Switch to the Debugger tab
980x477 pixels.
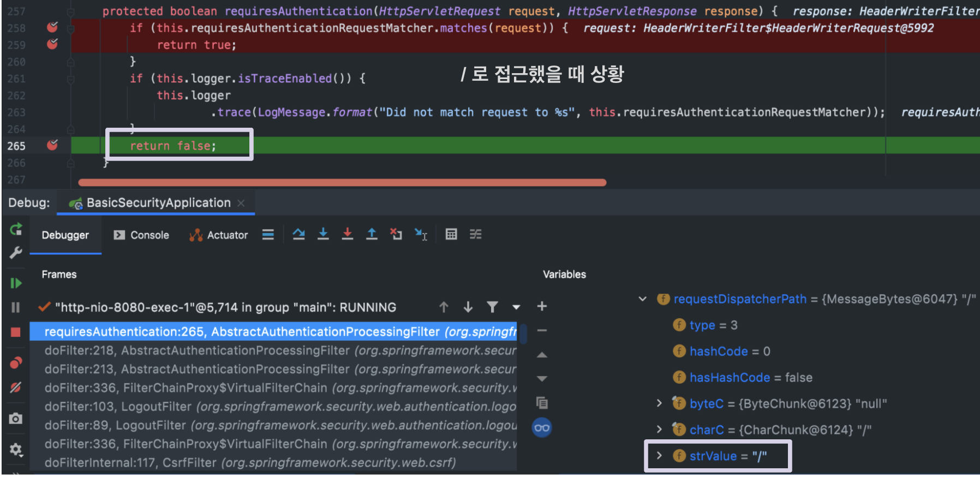point(65,235)
